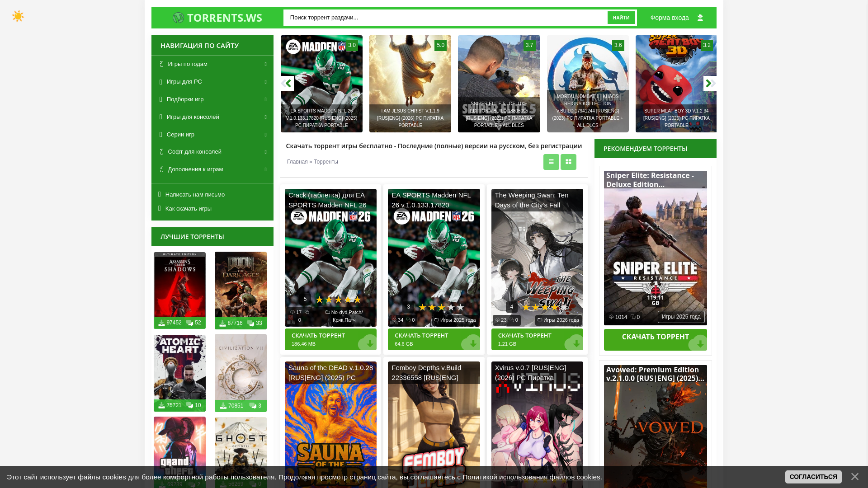The height and width of the screenshot is (488, 868).
Task: Expand the Игры для PC menu
Action: [x=212, y=82]
